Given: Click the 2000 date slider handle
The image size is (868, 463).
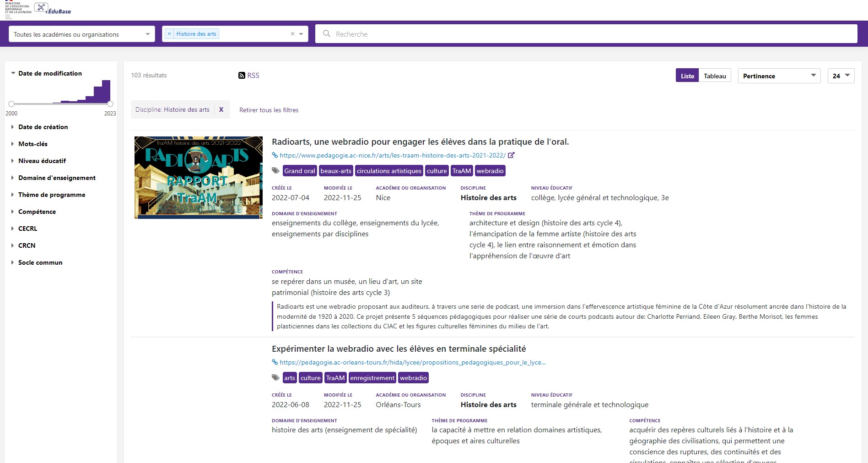Looking at the screenshot, I should pyautogui.click(x=11, y=104).
